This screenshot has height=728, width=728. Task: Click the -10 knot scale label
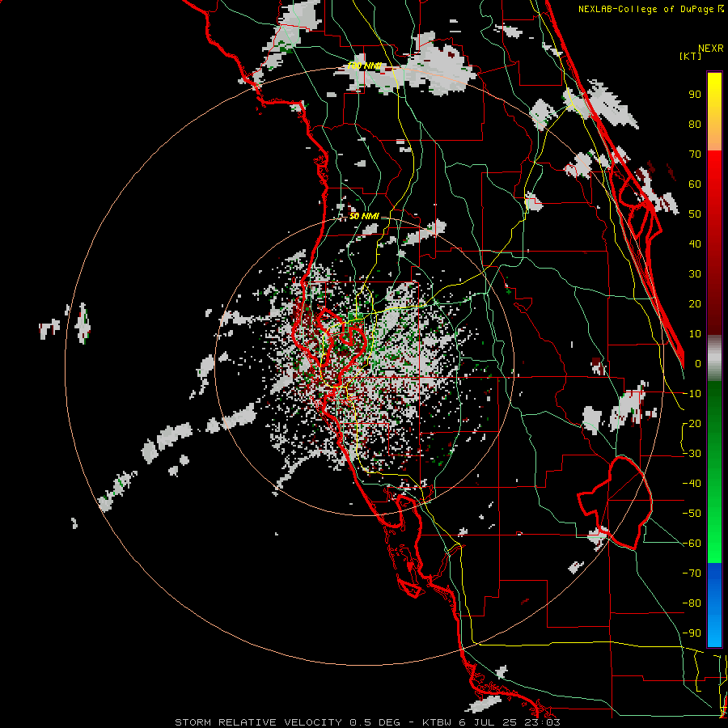point(692,394)
